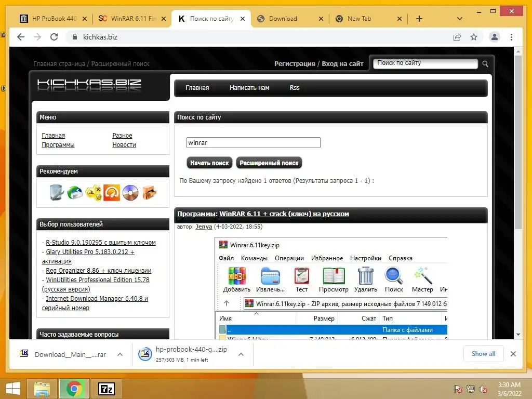This screenshot has height=399, width=532.
Task: Open the Новости link in Меню
Action: pos(124,145)
